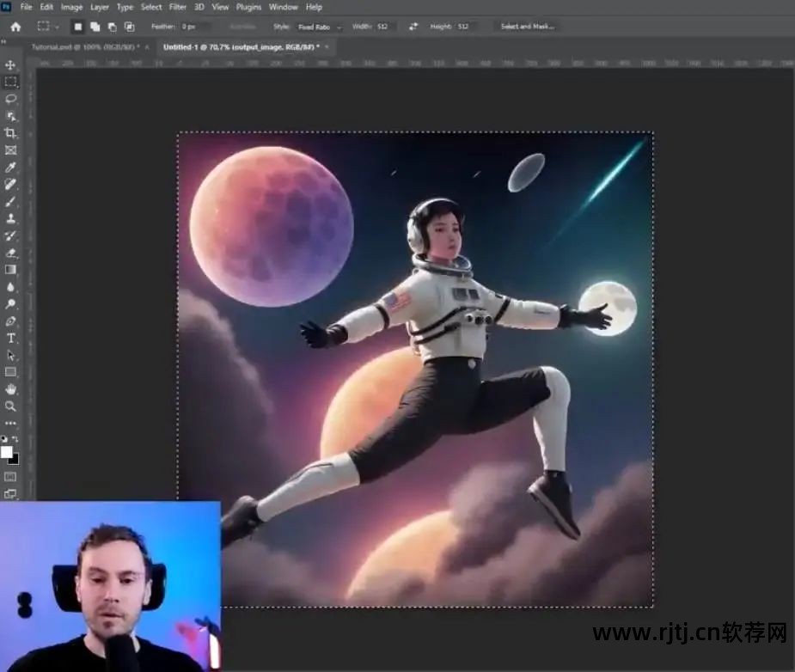Open the white foreground color swatch

pyautogui.click(x=7, y=452)
